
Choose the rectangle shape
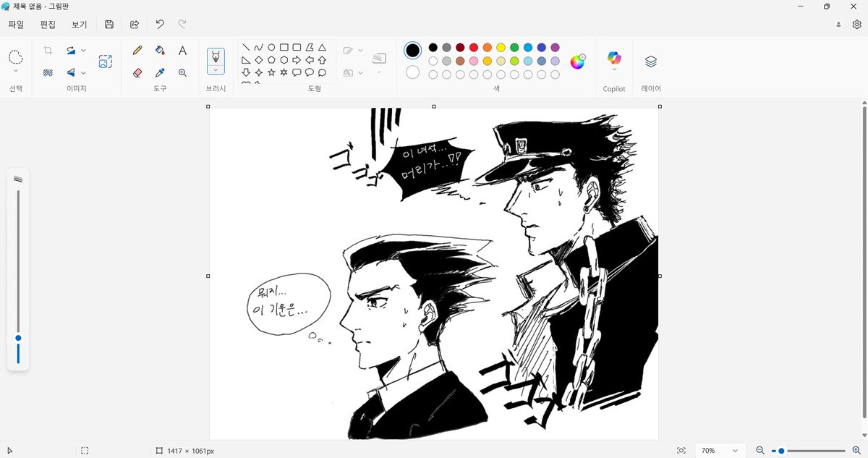(x=284, y=48)
